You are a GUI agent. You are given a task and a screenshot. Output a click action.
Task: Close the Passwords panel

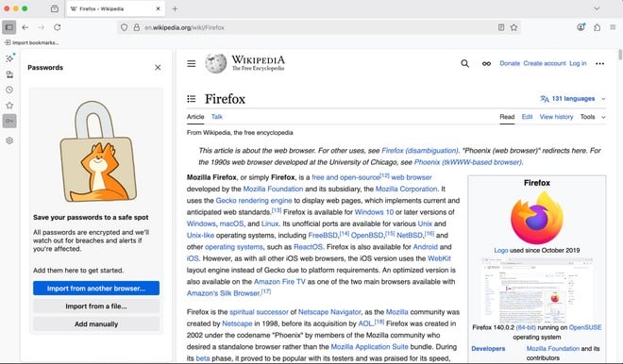click(158, 68)
